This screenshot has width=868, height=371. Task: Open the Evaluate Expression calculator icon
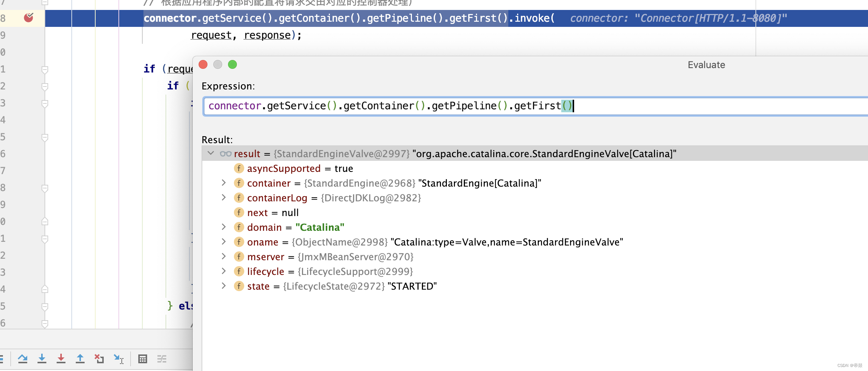coord(143,358)
